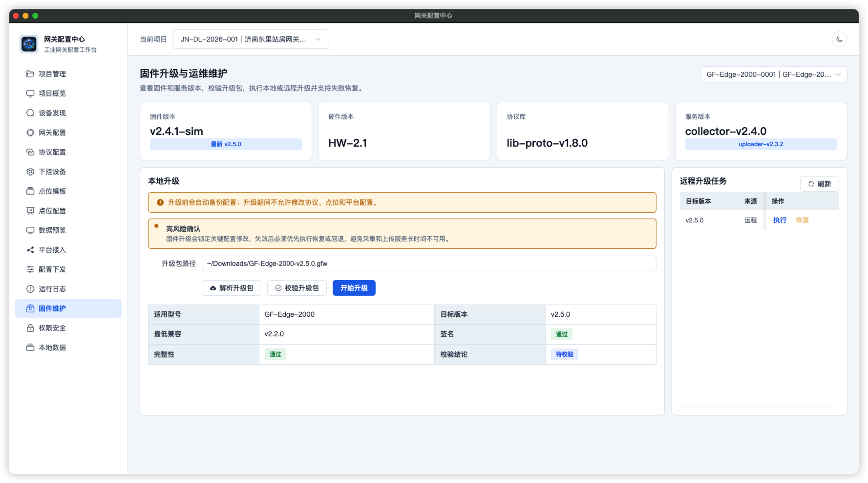Click the GF-Edge-2000 适用型号 value
Screen dimensions: 868x483
tap(289, 314)
